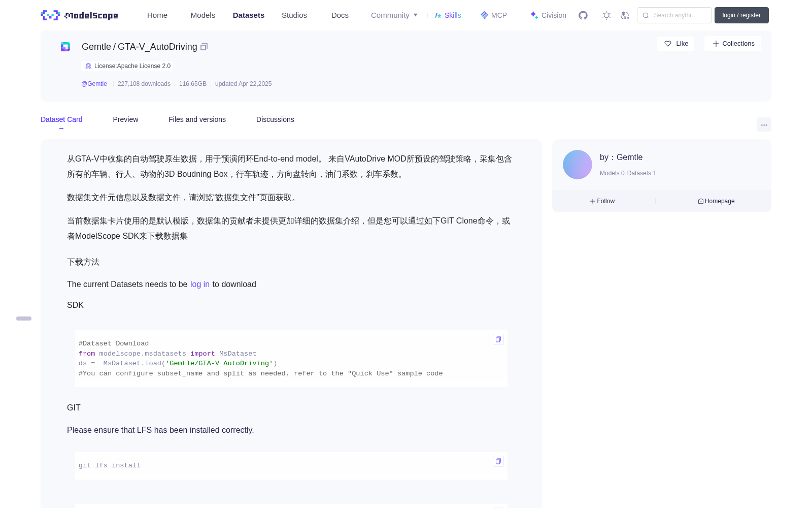Select the Dataset Card tab
The image size is (812, 508).
(x=61, y=119)
